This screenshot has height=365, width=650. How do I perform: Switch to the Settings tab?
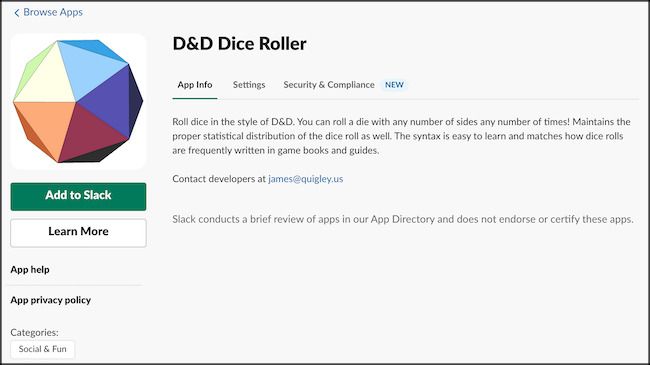[x=249, y=85]
